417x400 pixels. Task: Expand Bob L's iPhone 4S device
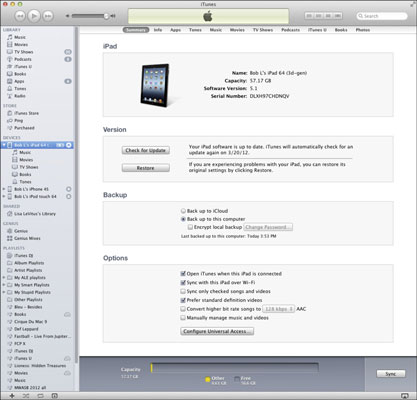click(x=4, y=189)
